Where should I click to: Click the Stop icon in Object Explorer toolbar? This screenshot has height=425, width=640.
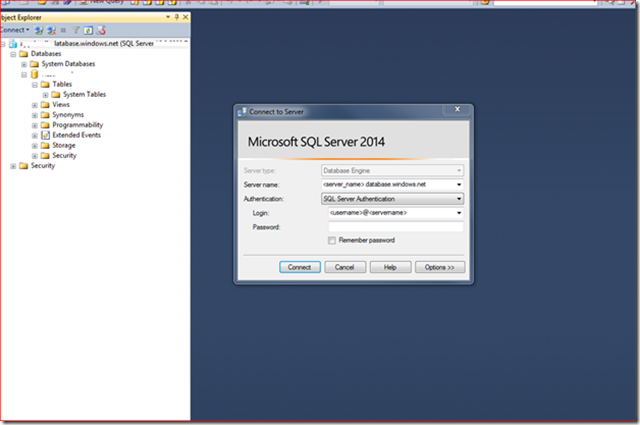(x=63, y=30)
